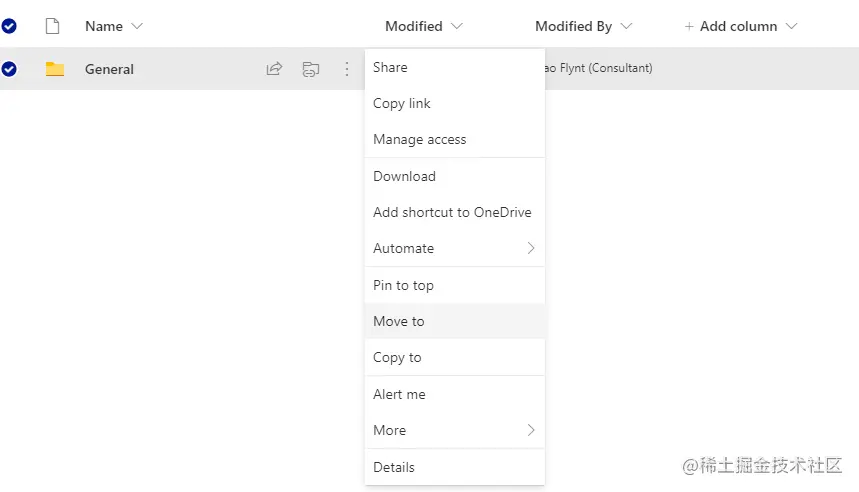This screenshot has height=492, width=859.
Task: Toggle the select-all checkbox in header
Action: click(x=9, y=26)
